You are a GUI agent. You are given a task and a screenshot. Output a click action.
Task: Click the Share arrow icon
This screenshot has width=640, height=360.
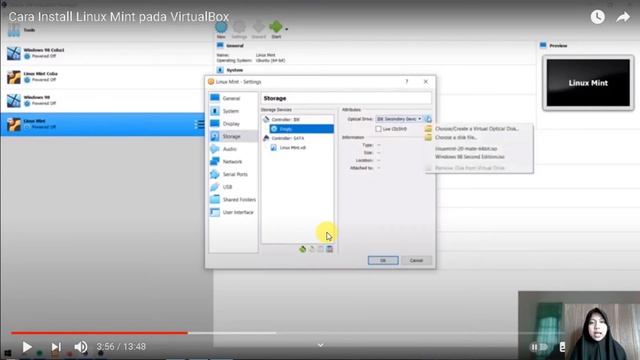pos(623,17)
